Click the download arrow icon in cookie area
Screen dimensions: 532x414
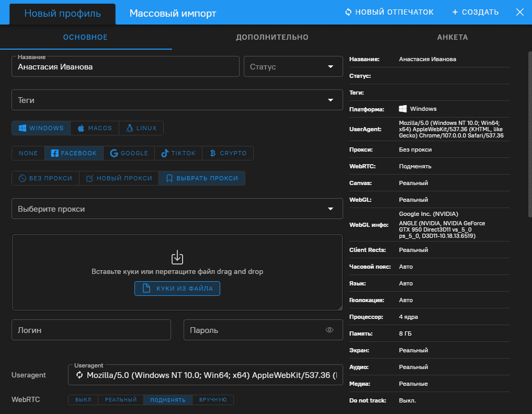[177, 257]
